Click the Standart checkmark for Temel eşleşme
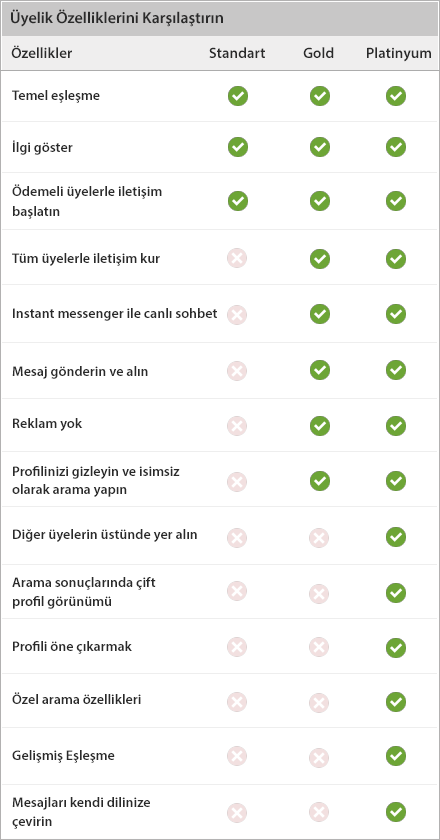 [237, 96]
